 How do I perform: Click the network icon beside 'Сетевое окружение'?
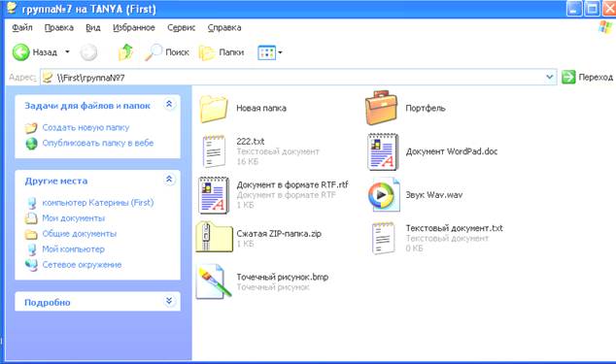point(31,265)
